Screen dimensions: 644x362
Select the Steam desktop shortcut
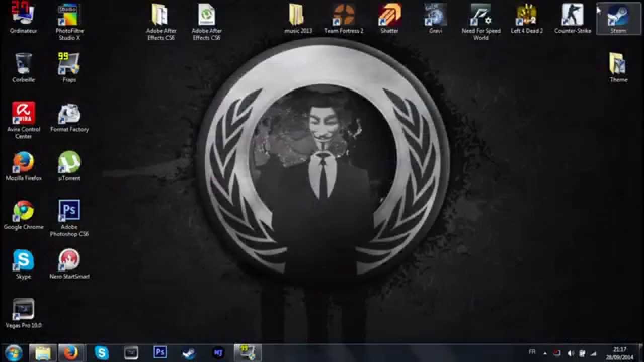618,19
